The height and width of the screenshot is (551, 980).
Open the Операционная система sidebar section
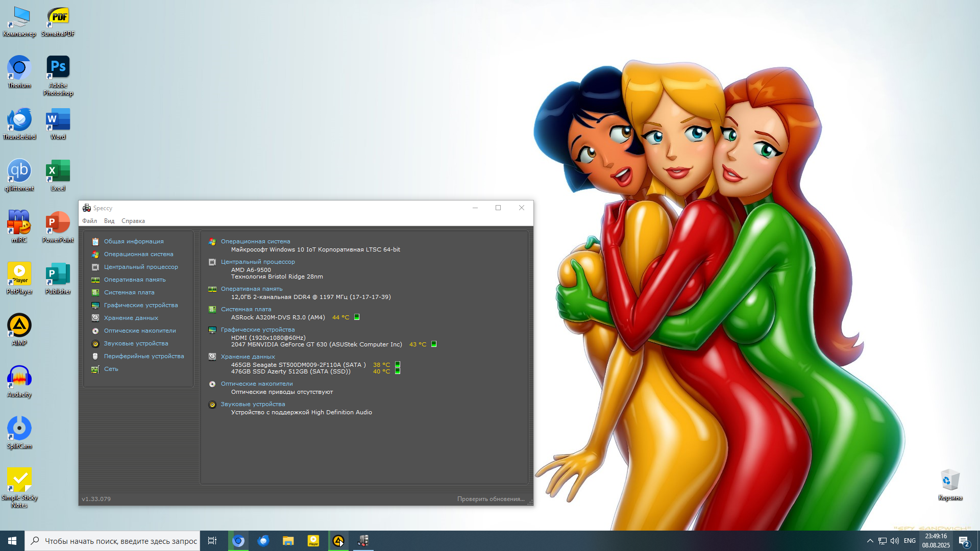point(138,254)
